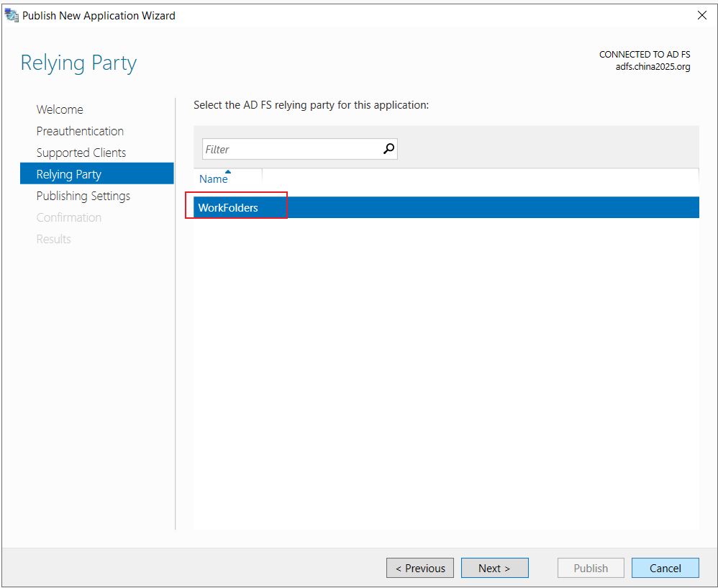Cancel the wizard

(x=665, y=568)
